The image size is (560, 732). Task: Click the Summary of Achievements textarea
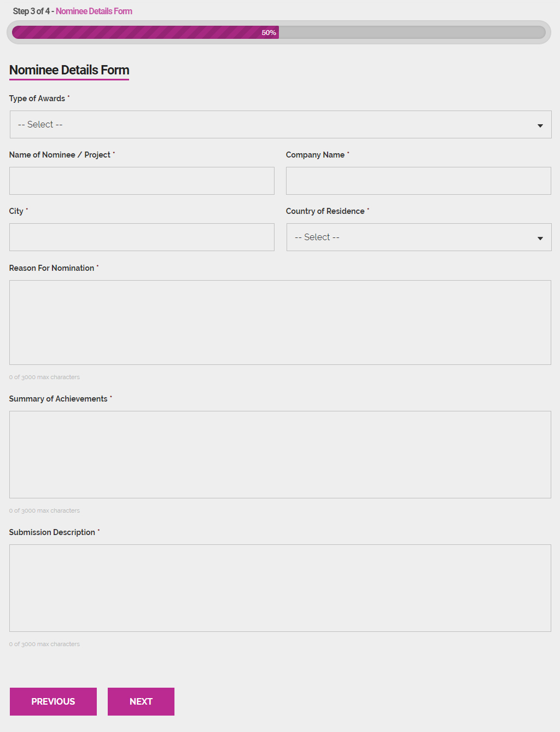pyautogui.click(x=280, y=454)
